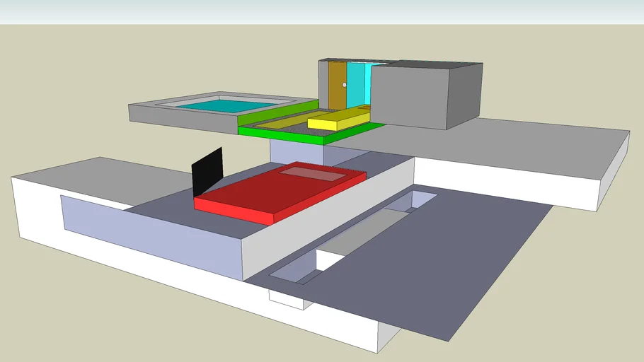Select the brown door panel
Screen dimensions: 644x362
337,86
